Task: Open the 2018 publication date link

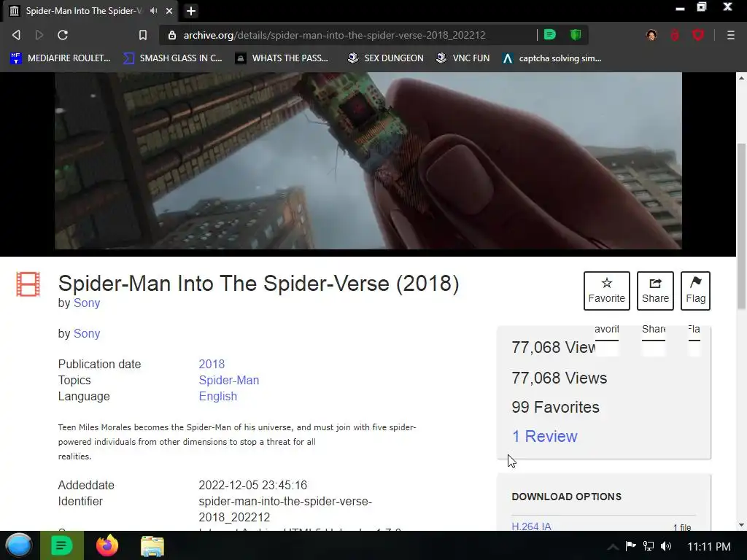Action: (x=212, y=364)
